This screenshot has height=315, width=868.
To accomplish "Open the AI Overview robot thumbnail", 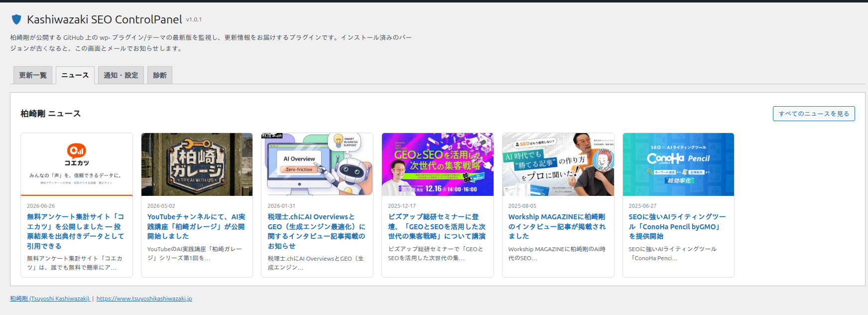I will [x=317, y=164].
